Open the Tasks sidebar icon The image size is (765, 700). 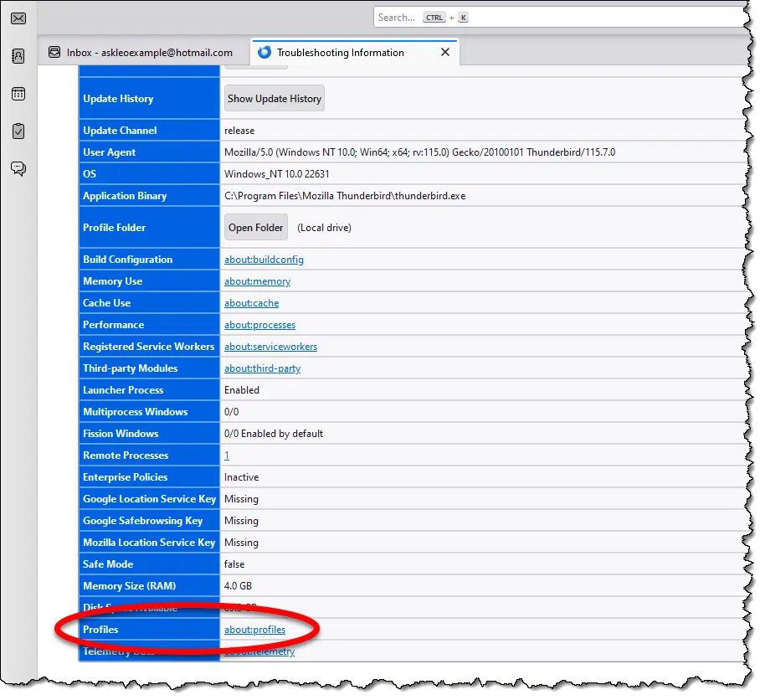click(18, 131)
